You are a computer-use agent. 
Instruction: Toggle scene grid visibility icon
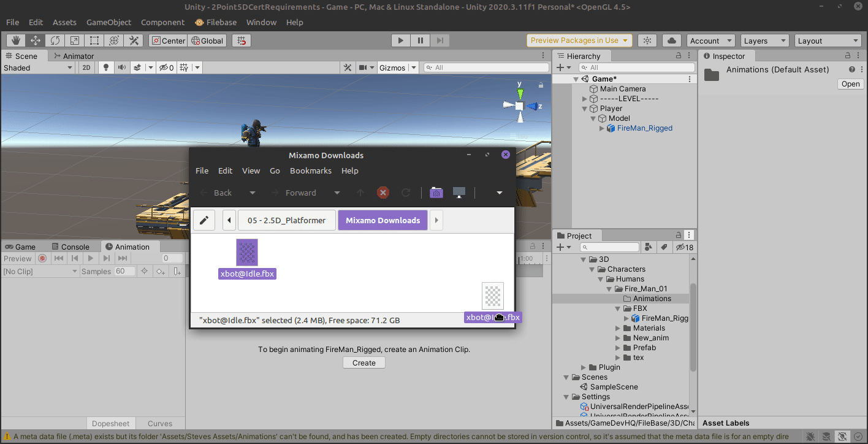click(185, 67)
